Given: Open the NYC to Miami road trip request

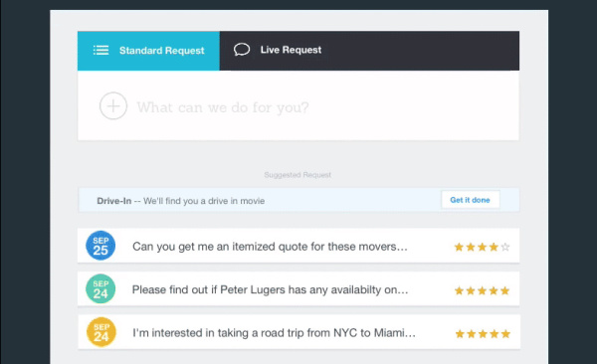Looking at the screenshot, I should coord(298,332).
